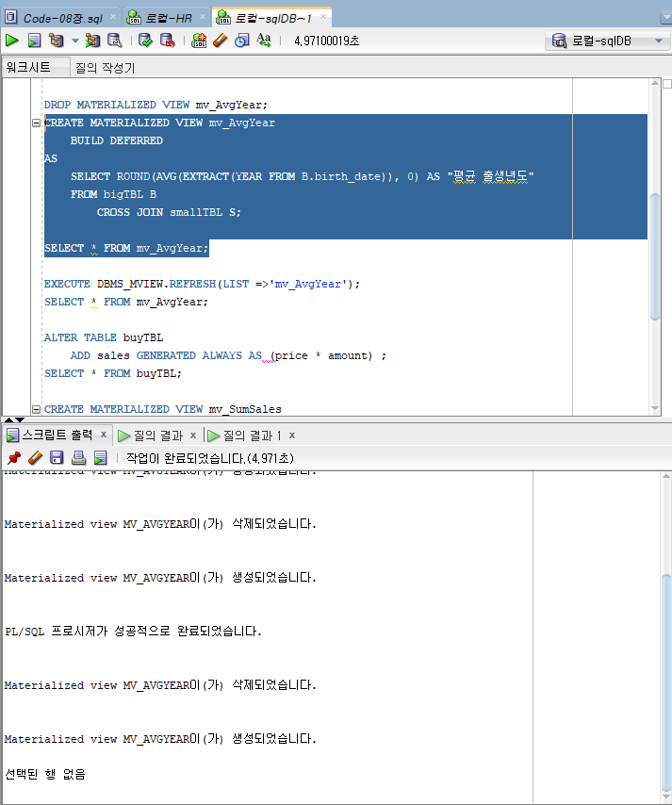Click the BUILD DEFERRED line

pyautogui.click(x=117, y=140)
